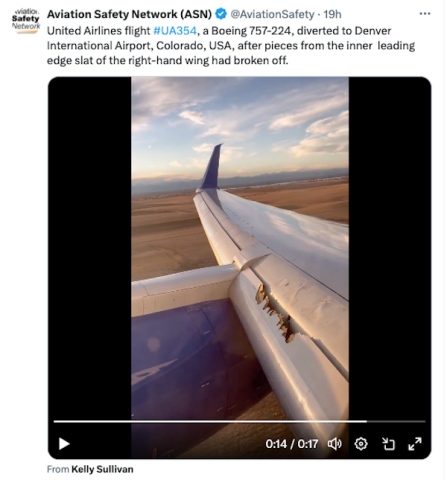
Task: Open video settings gear
Action: click(x=361, y=444)
